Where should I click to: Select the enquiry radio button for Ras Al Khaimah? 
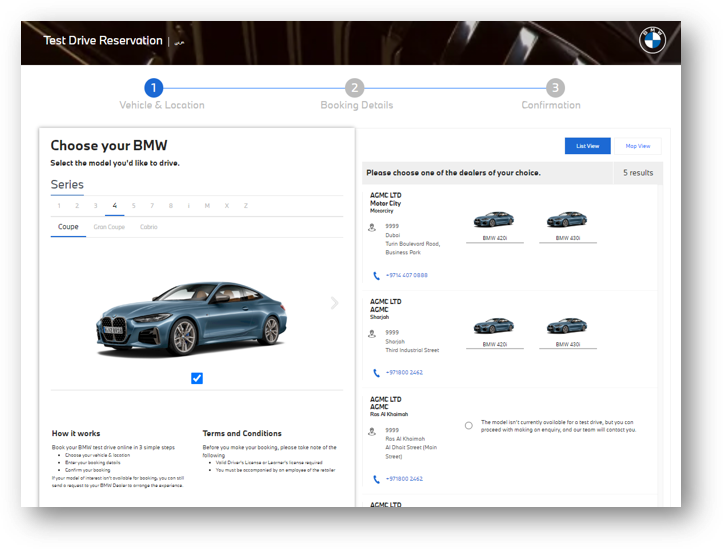coord(468,425)
